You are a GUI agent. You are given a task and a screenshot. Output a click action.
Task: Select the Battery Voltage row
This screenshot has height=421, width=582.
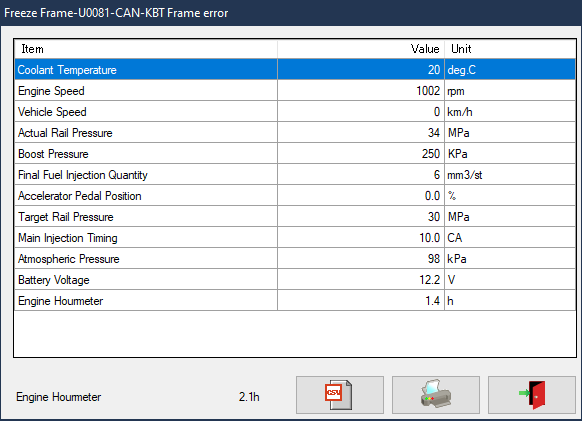[x=295, y=280]
